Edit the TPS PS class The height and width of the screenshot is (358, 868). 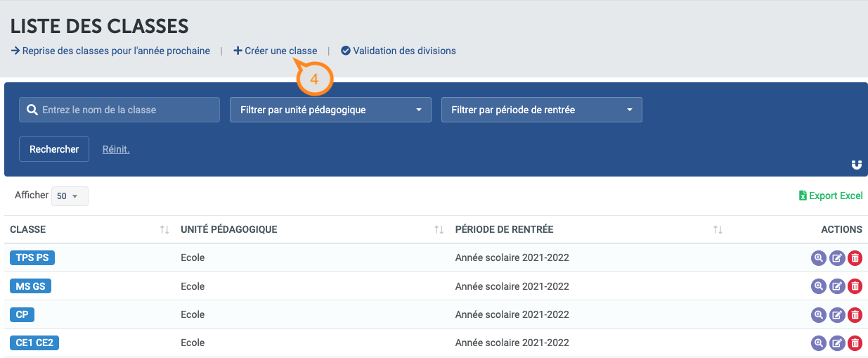837,258
